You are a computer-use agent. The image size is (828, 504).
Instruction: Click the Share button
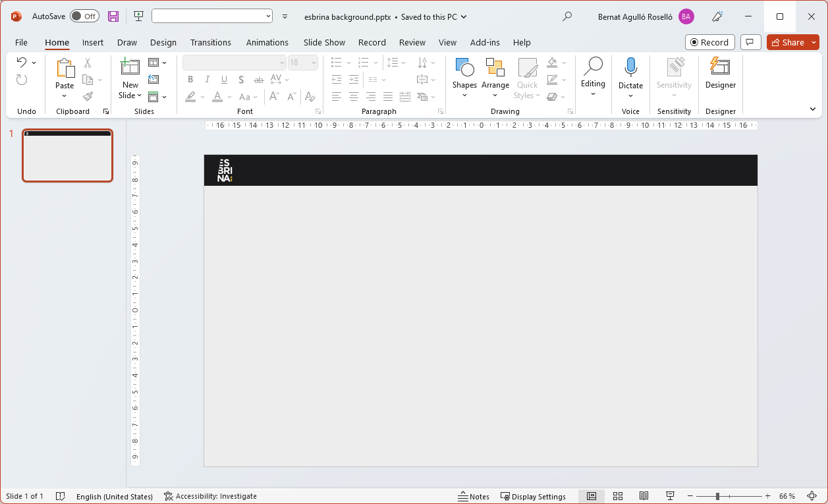pyautogui.click(x=788, y=43)
